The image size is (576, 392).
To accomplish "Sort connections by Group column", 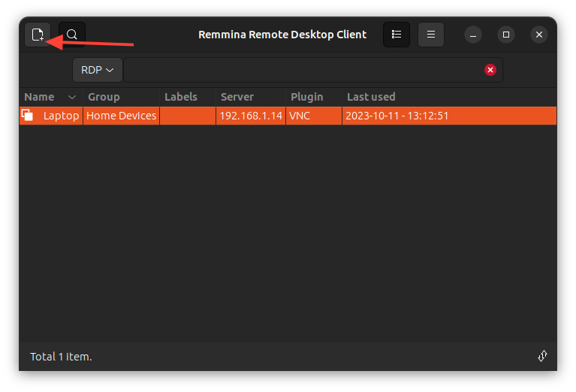I will 104,97.
